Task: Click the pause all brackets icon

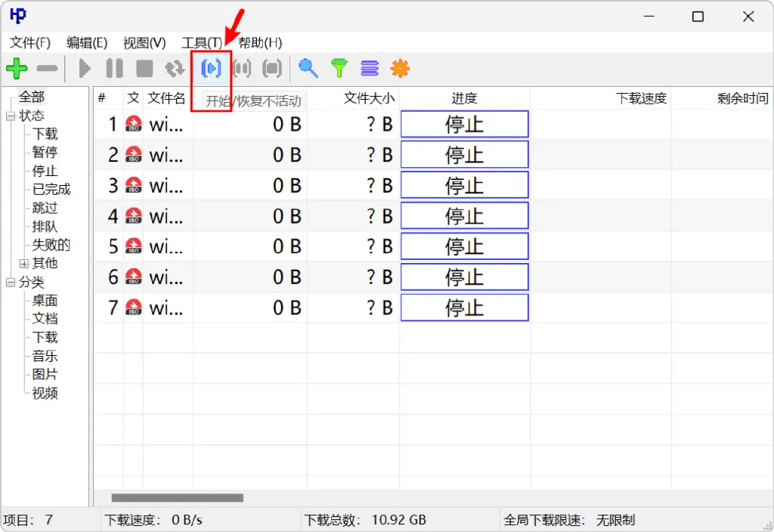Action: [242, 69]
